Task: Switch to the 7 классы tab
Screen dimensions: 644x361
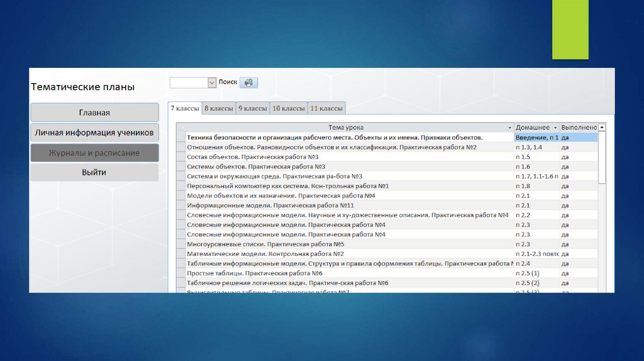Action: 185,108
